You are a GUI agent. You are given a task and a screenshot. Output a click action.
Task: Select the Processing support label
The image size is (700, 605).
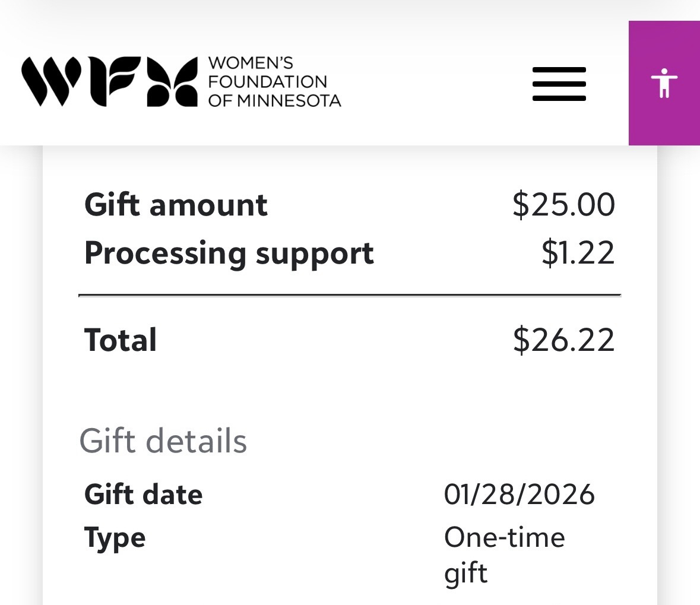coord(229,254)
